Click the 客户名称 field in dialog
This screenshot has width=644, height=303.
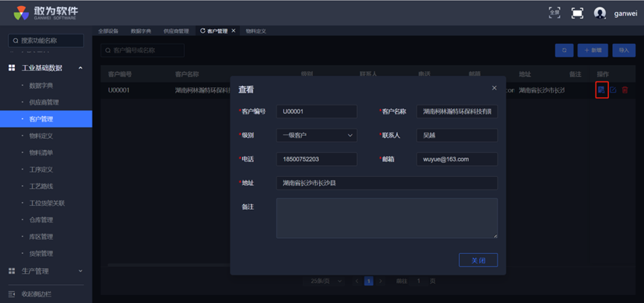pos(457,111)
